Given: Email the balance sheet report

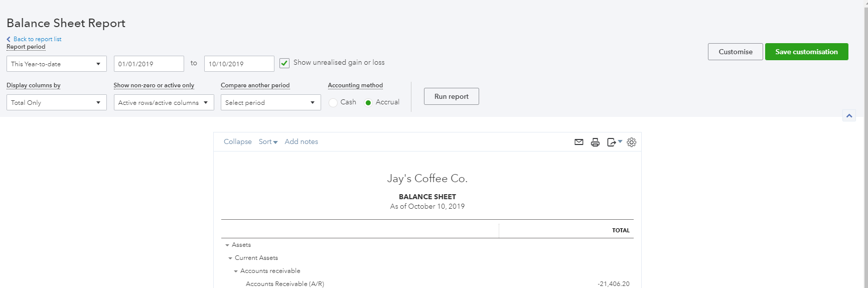Looking at the screenshot, I should (x=578, y=142).
